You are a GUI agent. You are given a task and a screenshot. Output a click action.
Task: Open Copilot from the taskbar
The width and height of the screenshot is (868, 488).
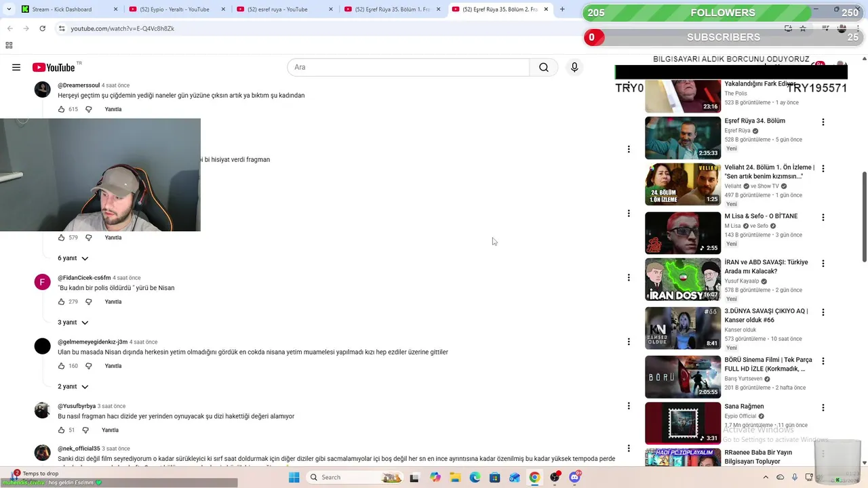coord(435,477)
